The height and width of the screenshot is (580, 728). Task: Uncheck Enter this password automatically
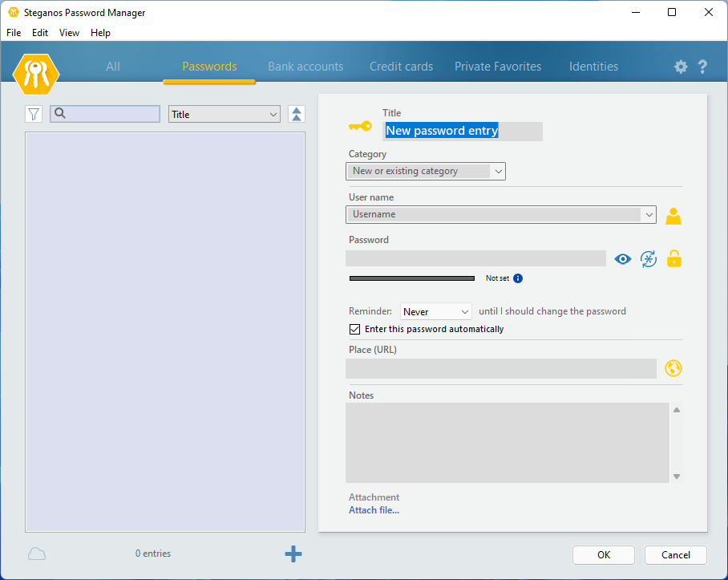pyautogui.click(x=355, y=329)
